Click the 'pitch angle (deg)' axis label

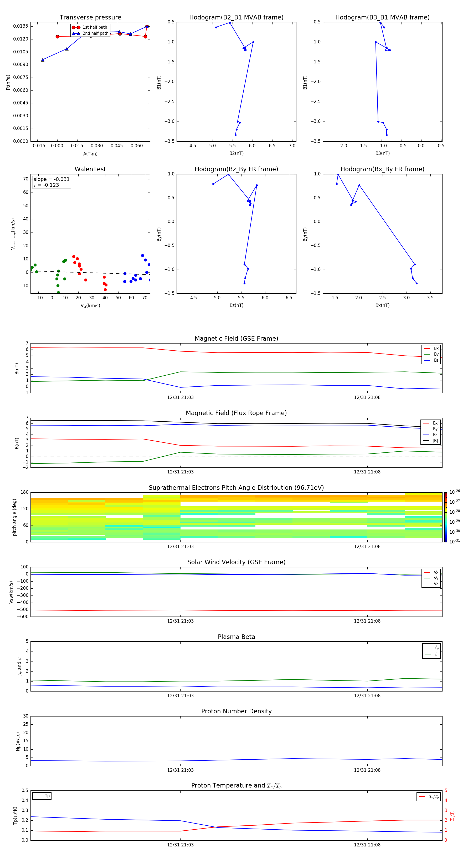(14, 517)
